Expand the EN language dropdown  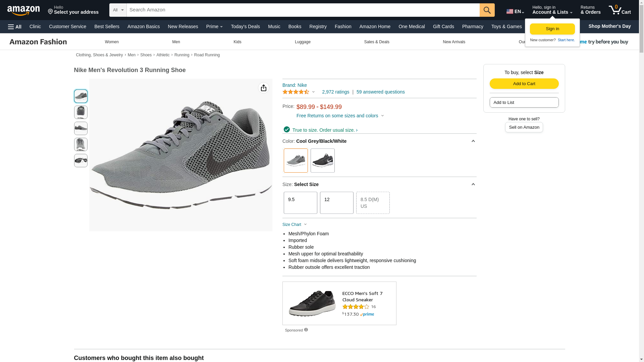(x=515, y=11)
